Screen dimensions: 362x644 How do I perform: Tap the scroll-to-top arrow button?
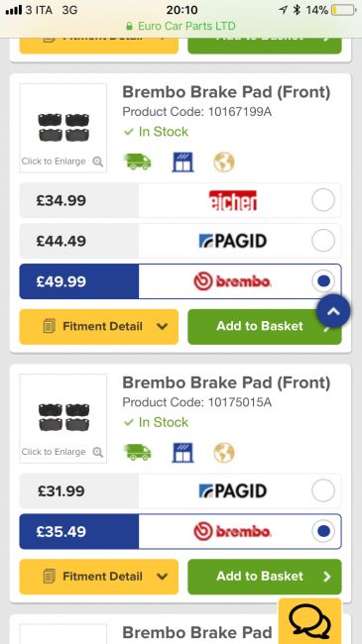(333, 311)
